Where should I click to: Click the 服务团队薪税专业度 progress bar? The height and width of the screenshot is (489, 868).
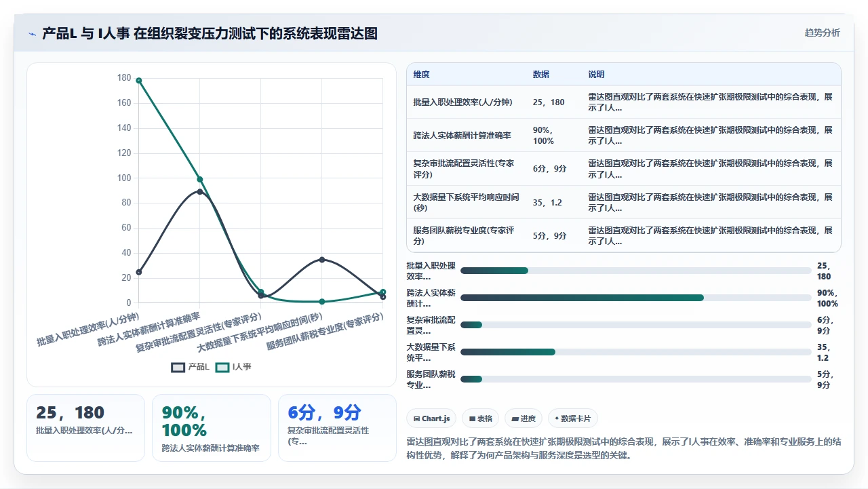[635, 379]
